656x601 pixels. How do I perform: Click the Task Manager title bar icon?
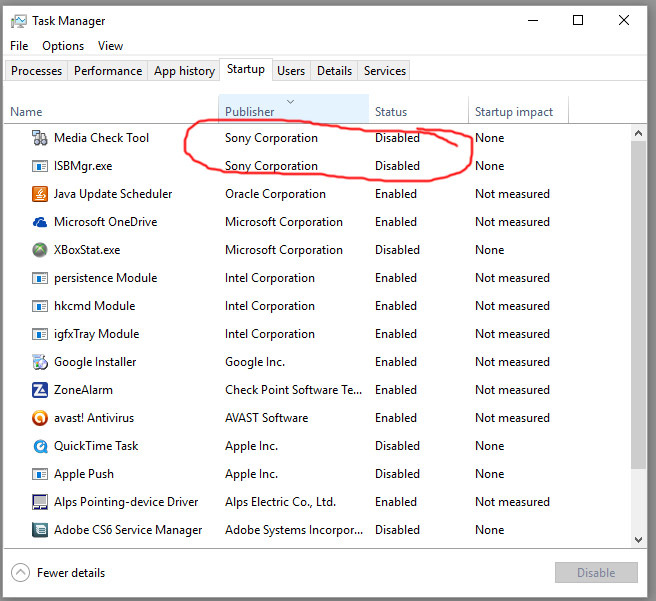click(19, 21)
